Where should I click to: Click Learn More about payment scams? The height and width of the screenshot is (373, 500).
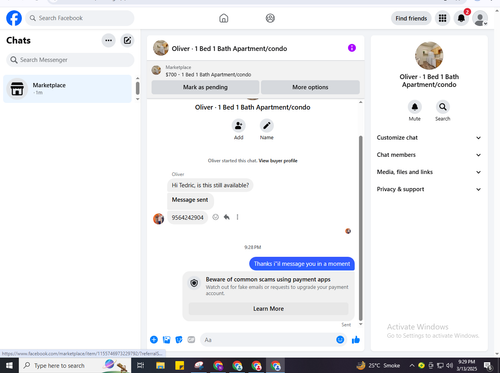pyautogui.click(x=268, y=309)
